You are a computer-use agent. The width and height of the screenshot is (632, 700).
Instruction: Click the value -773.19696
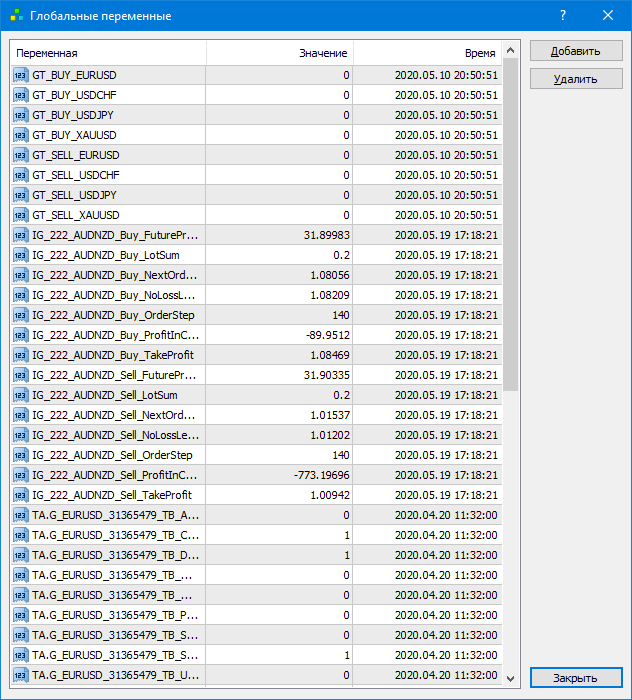(x=322, y=475)
